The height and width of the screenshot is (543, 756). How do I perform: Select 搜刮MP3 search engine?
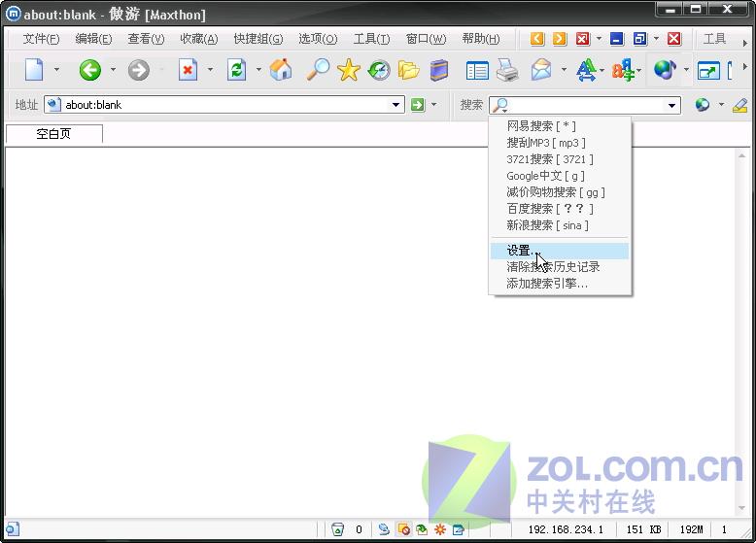[x=560, y=143]
